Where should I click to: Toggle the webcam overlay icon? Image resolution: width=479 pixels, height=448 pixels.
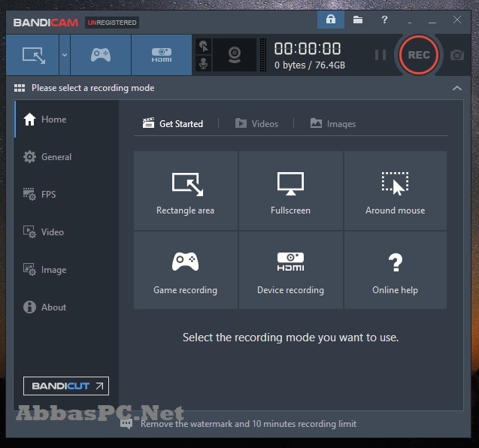coord(235,55)
